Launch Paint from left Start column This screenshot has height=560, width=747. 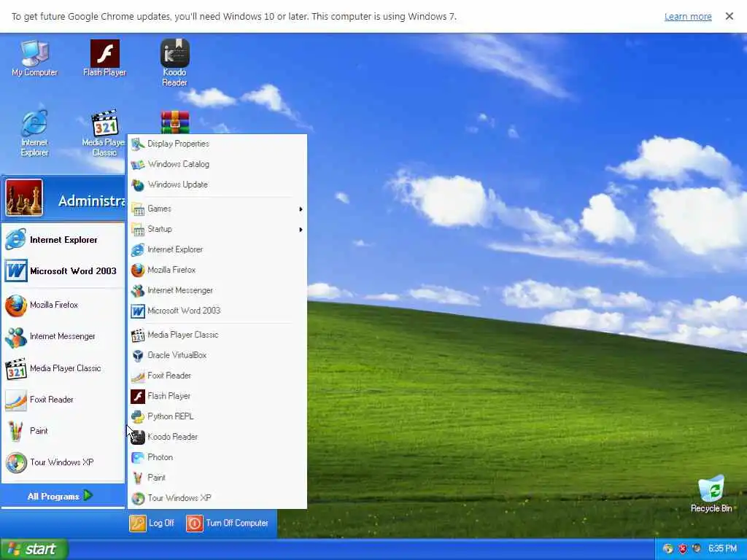[63, 431]
